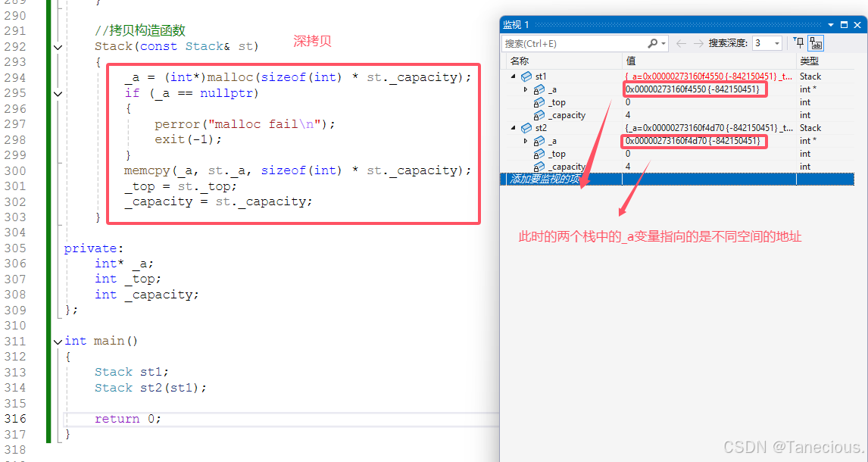
Task: Click the 添加要监视的项 add watch row
Action: (676, 179)
